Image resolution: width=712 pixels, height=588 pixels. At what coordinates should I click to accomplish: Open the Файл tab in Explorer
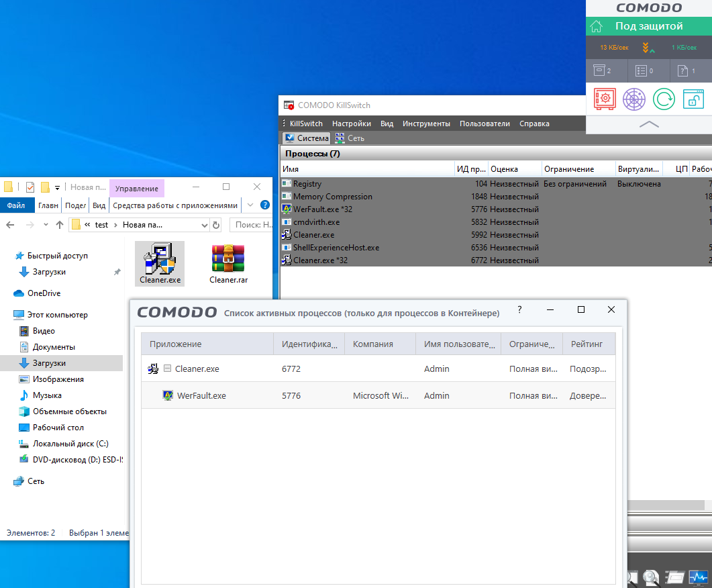16,205
